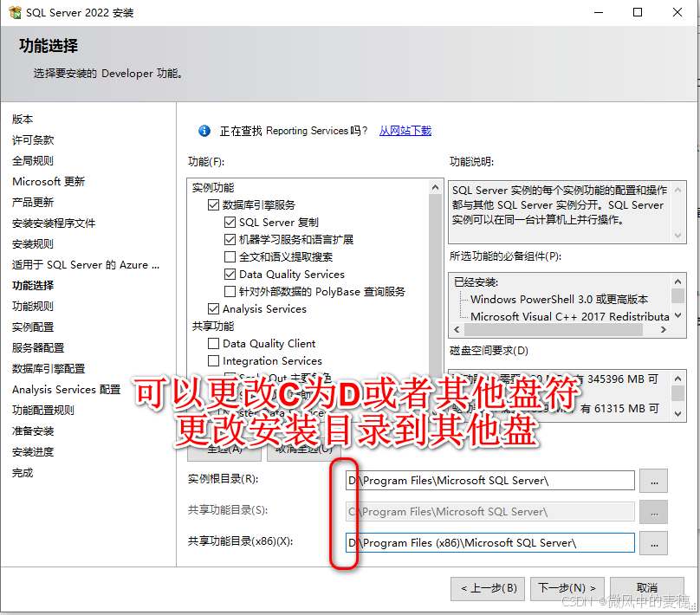Select 准备安装 step in sidebar
The height and width of the screenshot is (615, 700).
pyautogui.click(x=33, y=431)
